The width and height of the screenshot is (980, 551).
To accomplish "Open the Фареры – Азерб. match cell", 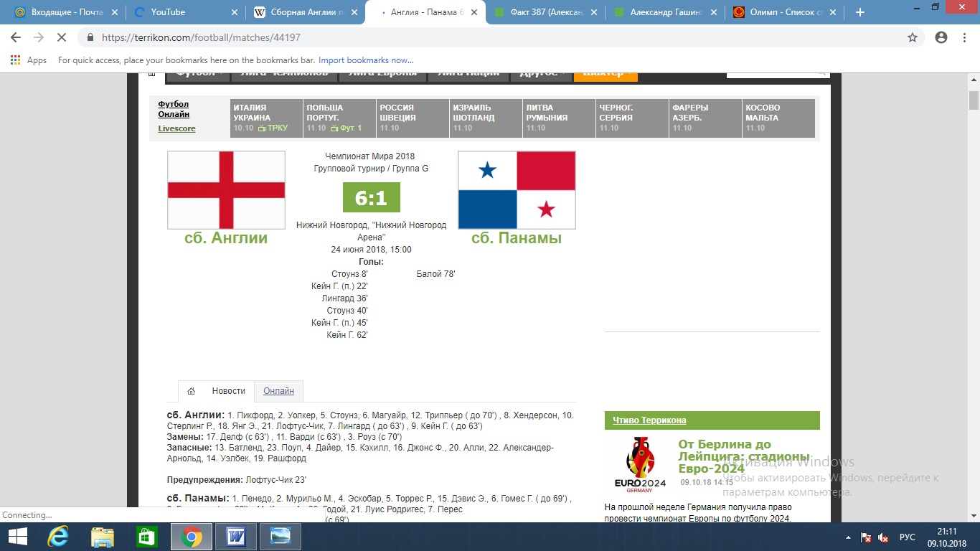I will pyautogui.click(x=705, y=118).
